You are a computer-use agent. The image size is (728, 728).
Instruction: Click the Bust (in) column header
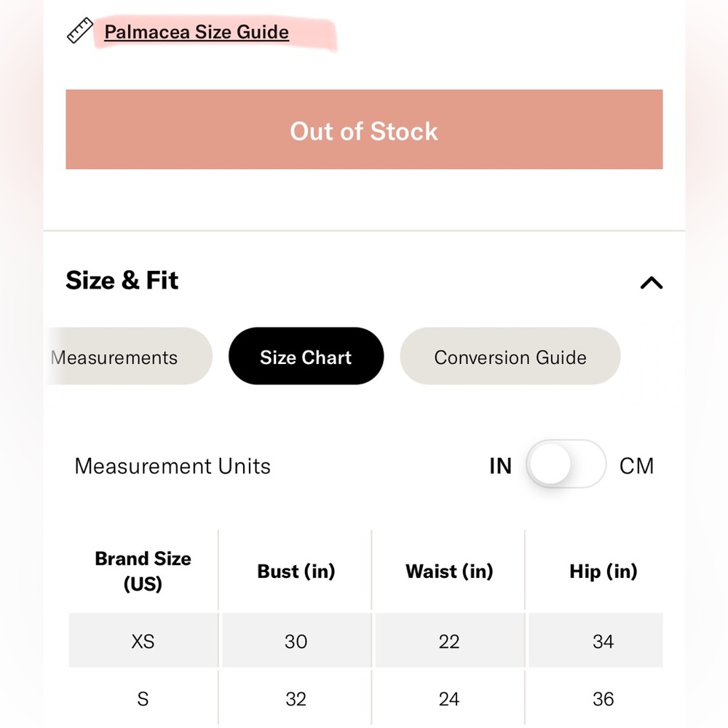pyautogui.click(x=296, y=571)
